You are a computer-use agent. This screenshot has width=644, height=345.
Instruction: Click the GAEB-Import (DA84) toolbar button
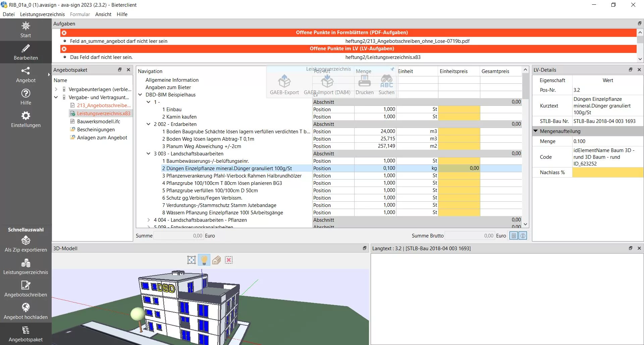pyautogui.click(x=327, y=85)
